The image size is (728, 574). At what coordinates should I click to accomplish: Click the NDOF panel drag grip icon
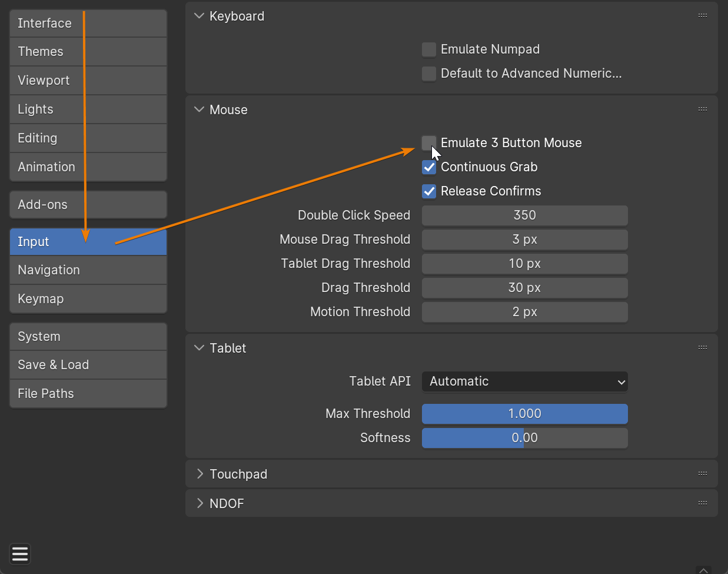point(702,503)
